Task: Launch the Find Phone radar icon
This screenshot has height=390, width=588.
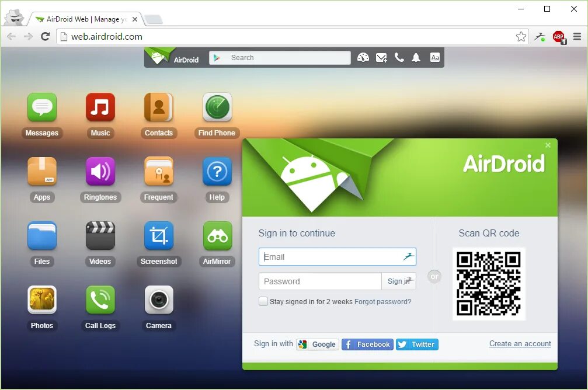Action: pyautogui.click(x=217, y=107)
